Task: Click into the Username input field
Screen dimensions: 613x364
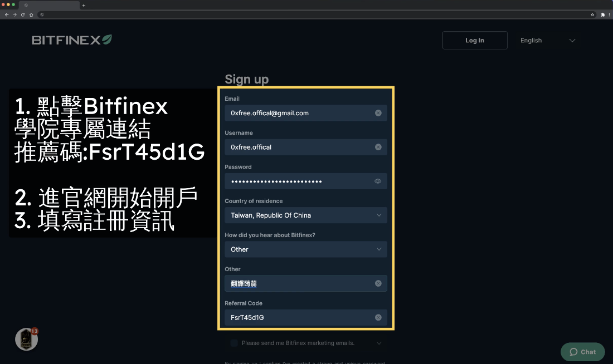Action: (306, 147)
